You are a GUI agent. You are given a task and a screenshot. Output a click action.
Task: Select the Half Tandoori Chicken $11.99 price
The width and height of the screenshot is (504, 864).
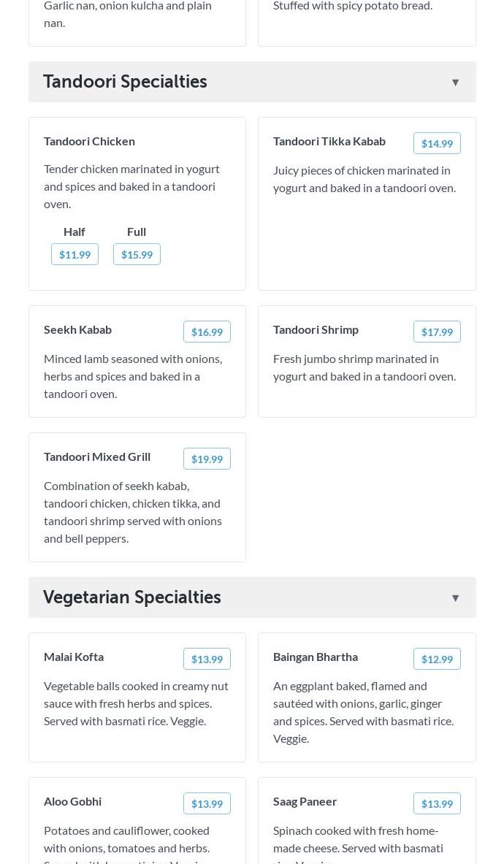point(75,254)
